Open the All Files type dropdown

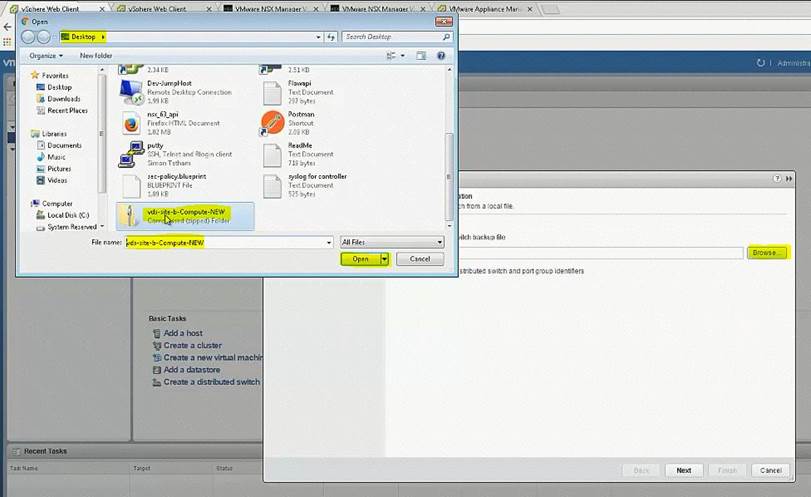pyautogui.click(x=392, y=242)
